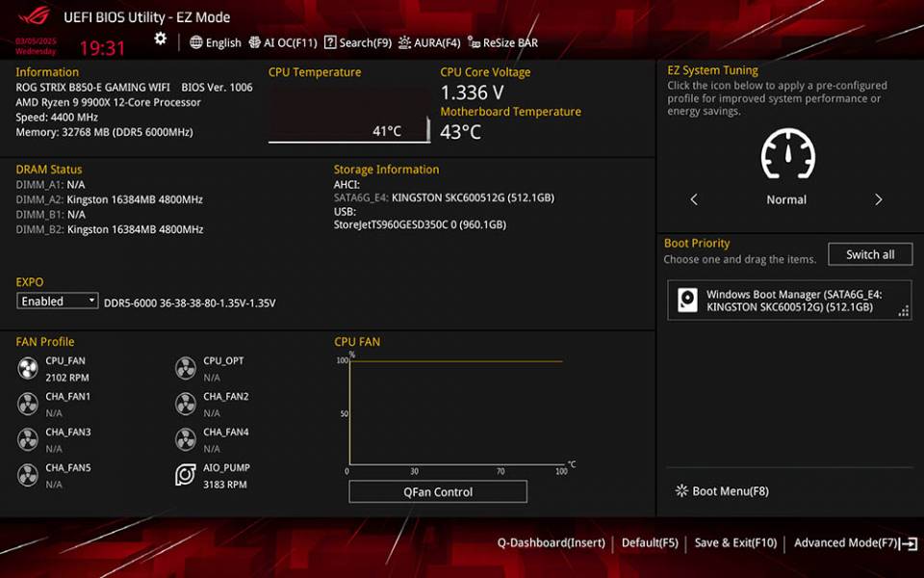Viewport: 924px width, 578px height.
Task: Open Search(F9) menu item
Action: tap(358, 42)
